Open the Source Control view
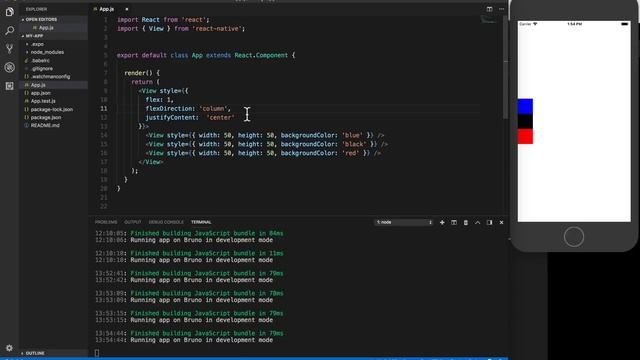Image resolution: width=640 pixels, height=360 pixels. point(9,49)
